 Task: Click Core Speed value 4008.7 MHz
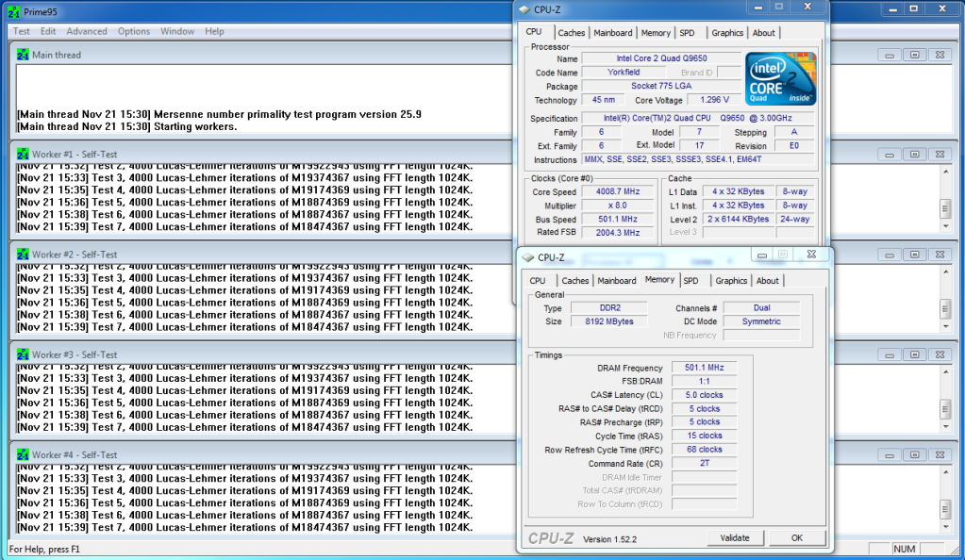pos(617,191)
